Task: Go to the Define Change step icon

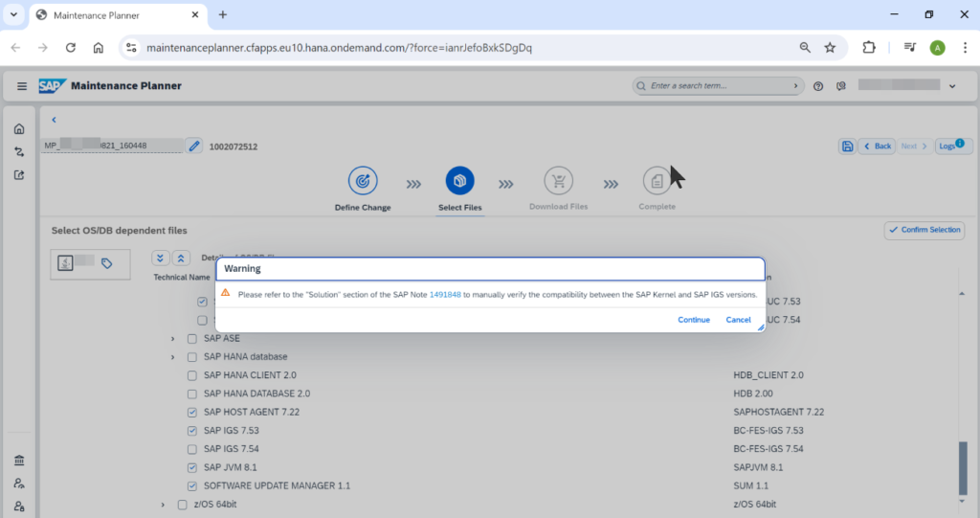Action: click(363, 181)
